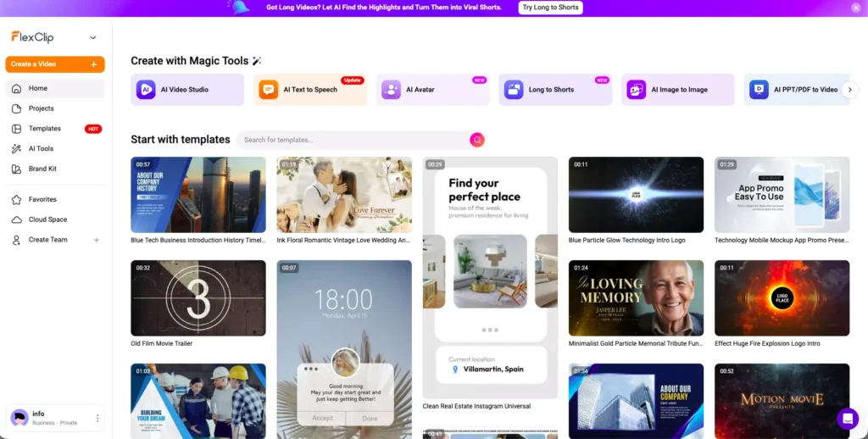The width and height of the screenshot is (868, 439).
Task: Click the Create a Video button
Action: pyautogui.click(x=55, y=64)
